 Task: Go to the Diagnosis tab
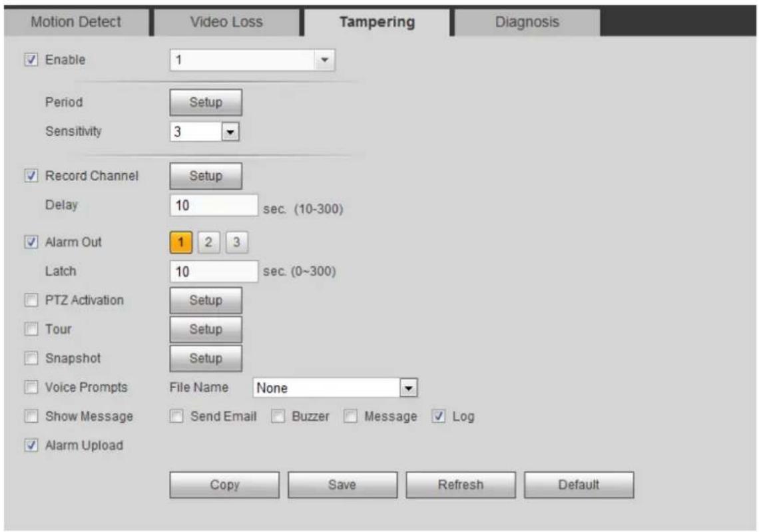(x=527, y=22)
